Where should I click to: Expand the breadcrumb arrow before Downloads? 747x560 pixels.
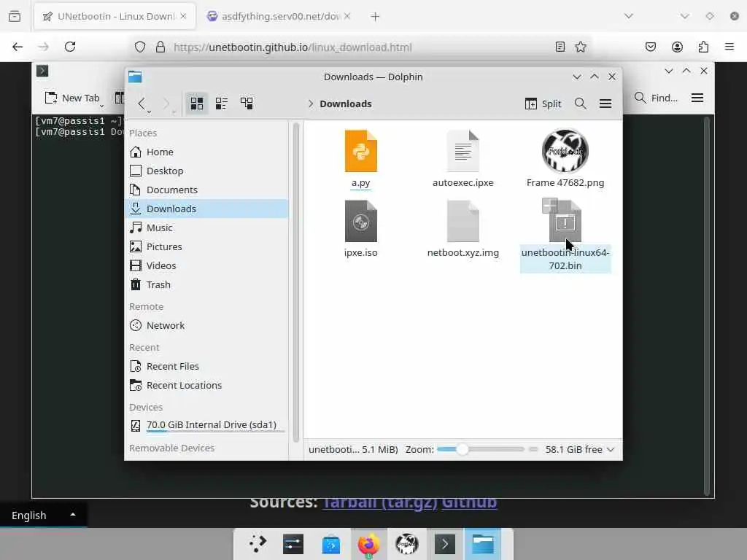coord(311,104)
